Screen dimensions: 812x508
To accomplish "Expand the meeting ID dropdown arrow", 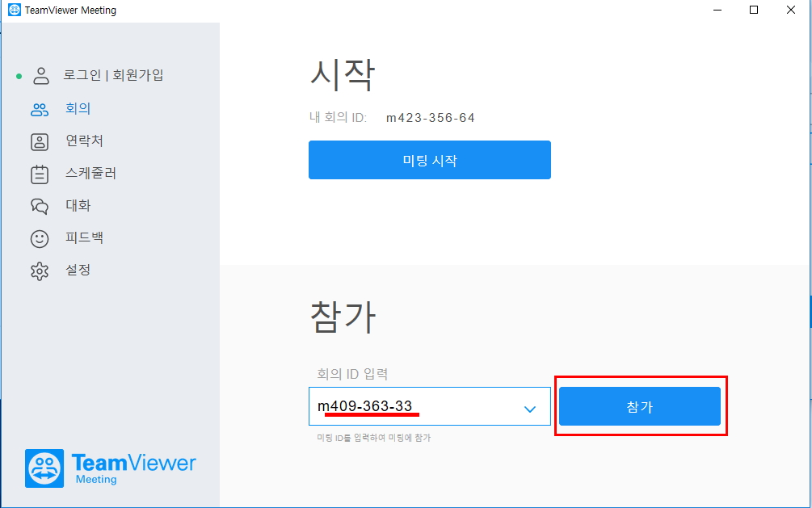I will click(x=529, y=409).
